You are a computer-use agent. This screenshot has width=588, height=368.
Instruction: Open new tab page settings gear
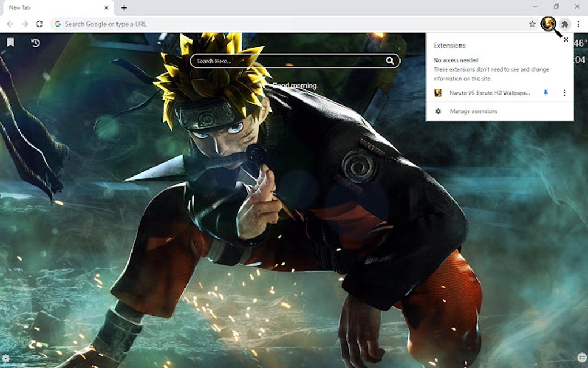click(x=6, y=358)
